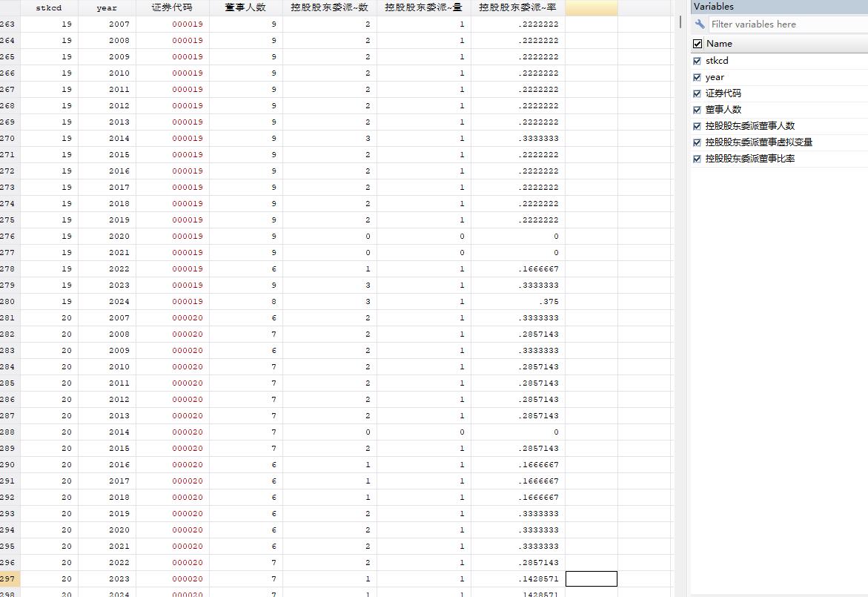Click the wrench filter icon in Variables panel
The height and width of the screenshot is (597, 868).
(x=700, y=24)
